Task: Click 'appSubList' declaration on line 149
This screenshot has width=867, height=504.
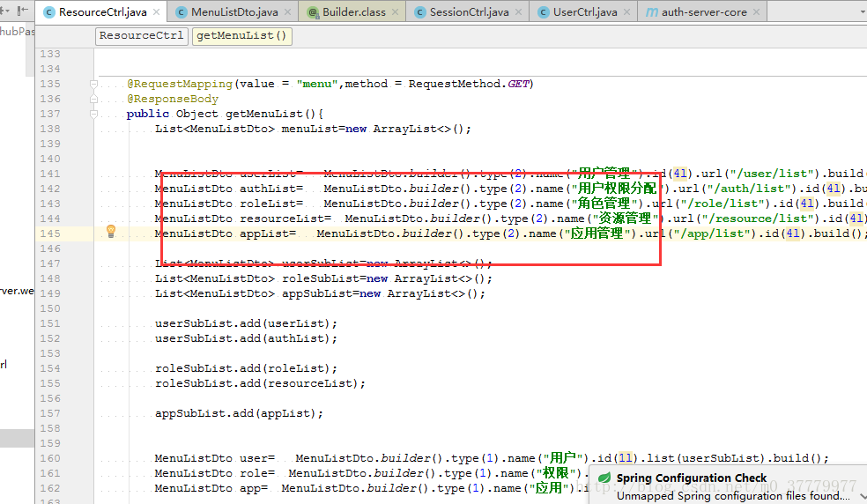Action: (317, 293)
